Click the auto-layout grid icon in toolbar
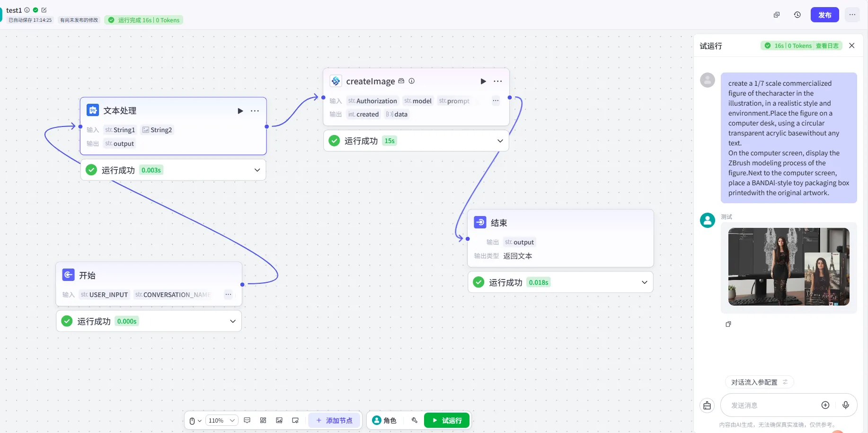The image size is (868, 433). [x=263, y=420]
